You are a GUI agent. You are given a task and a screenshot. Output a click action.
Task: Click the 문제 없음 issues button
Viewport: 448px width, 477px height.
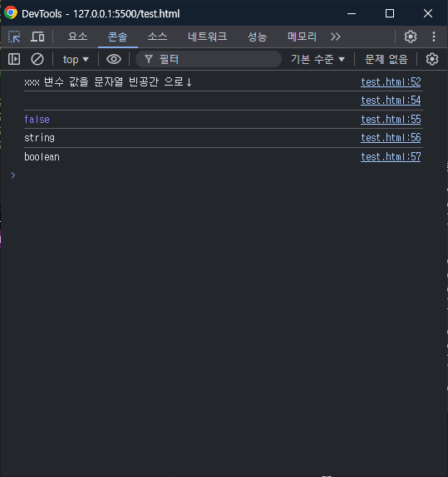[x=386, y=59]
